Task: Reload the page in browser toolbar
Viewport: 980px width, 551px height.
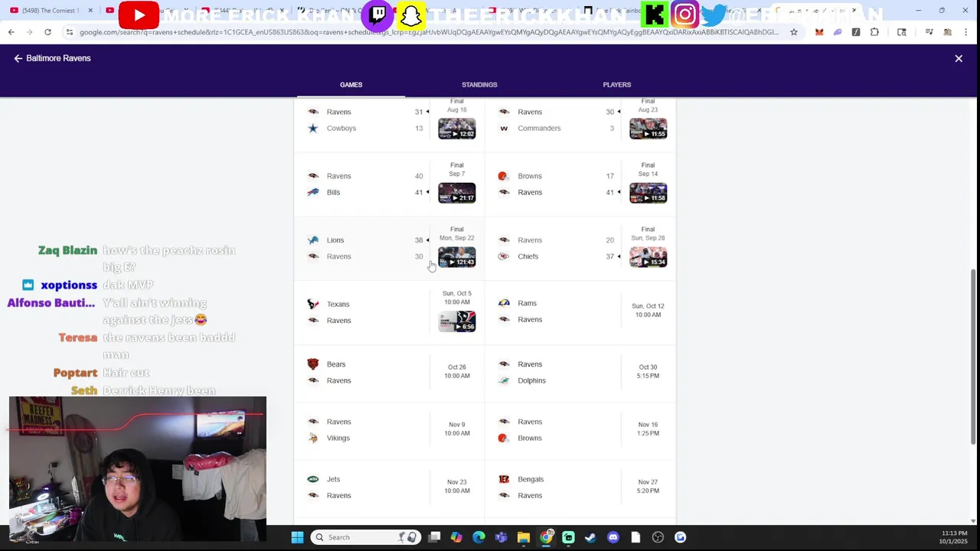Action: click(47, 32)
